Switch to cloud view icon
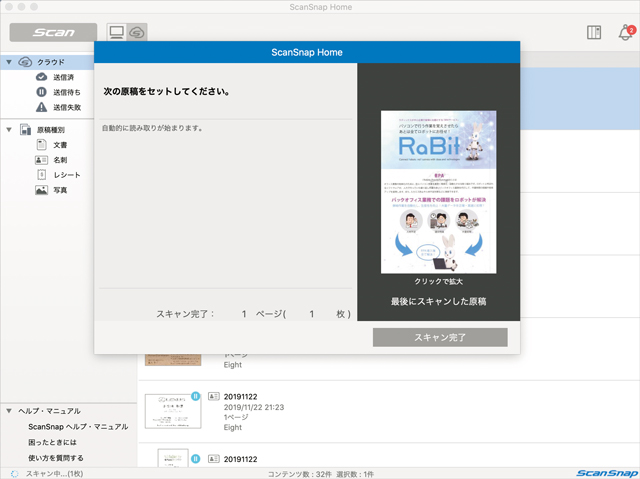640x479 pixels. point(136,32)
